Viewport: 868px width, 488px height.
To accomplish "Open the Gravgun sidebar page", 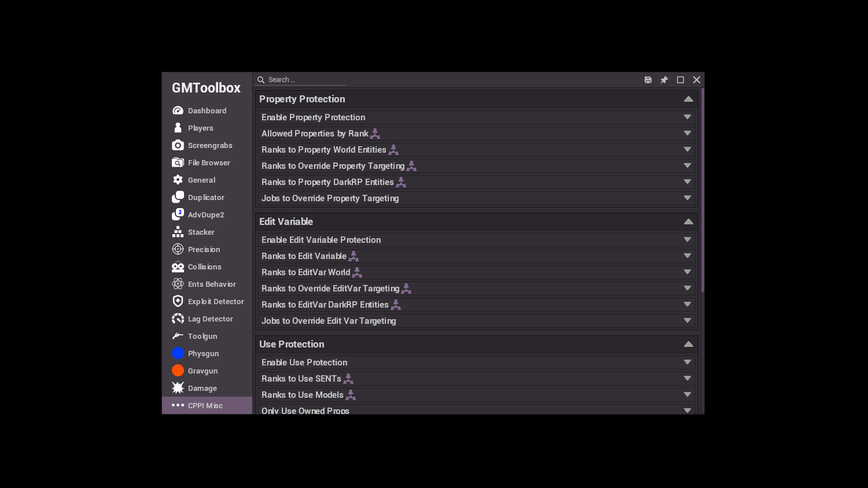I will coord(207,371).
